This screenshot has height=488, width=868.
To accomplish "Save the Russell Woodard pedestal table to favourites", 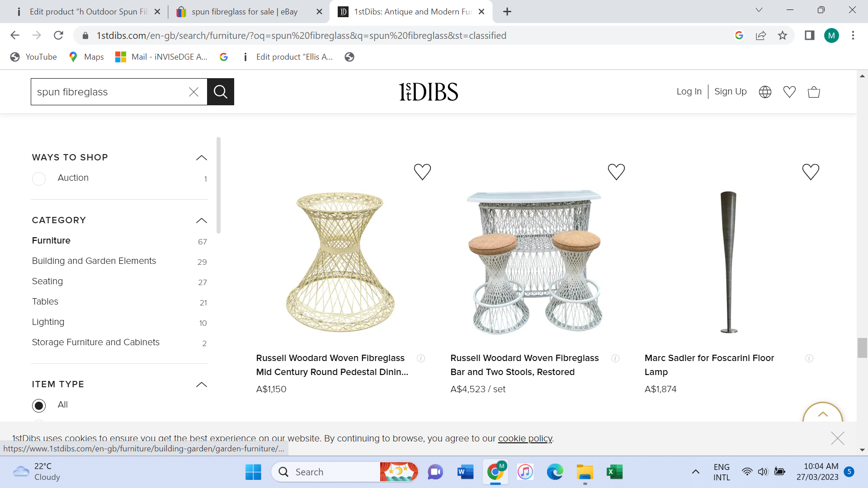I will pos(422,172).
